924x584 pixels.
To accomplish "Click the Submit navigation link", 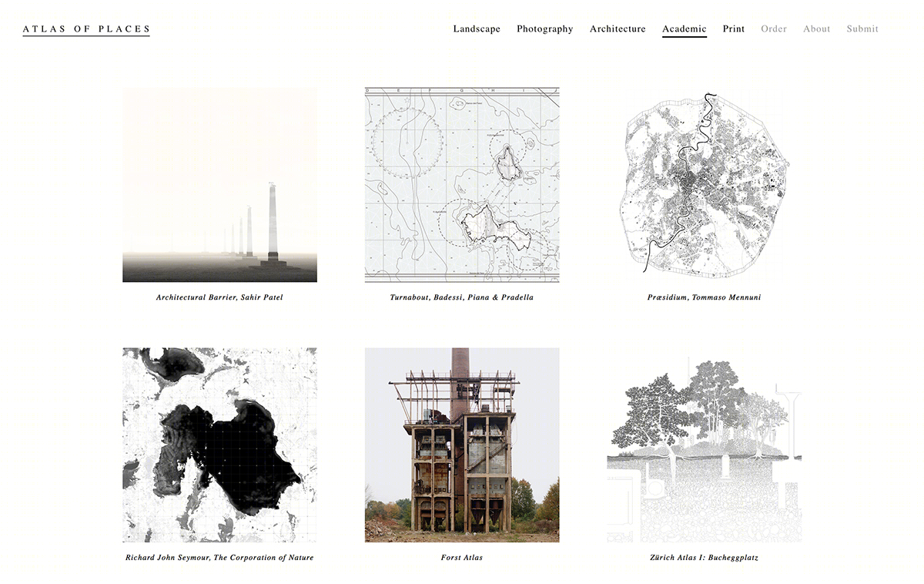I will click(862, 29).
